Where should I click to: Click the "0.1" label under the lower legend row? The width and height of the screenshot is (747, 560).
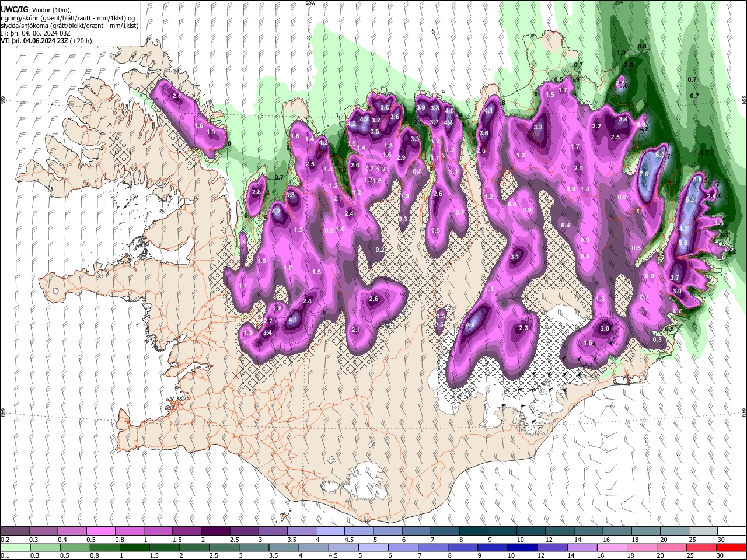click(x=5, y=555)
